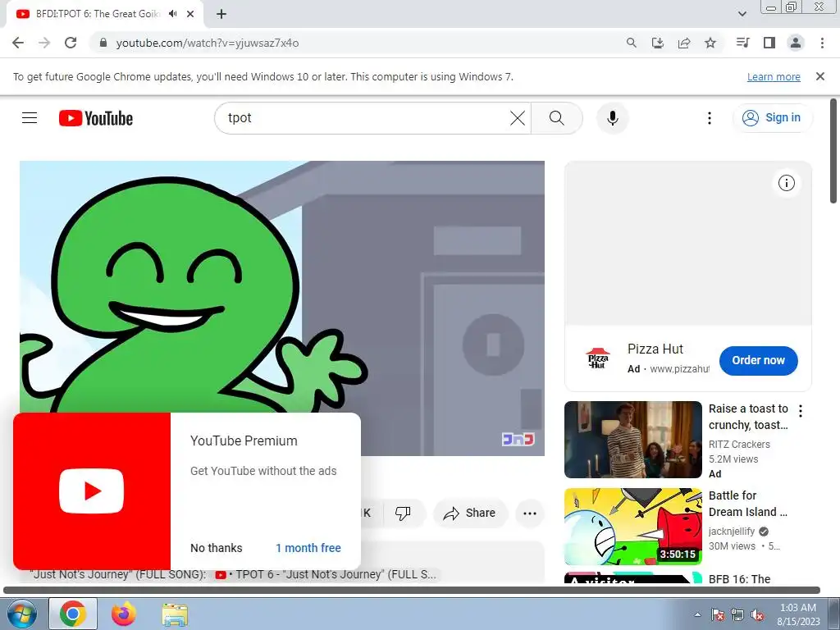
Task: Click the volume tray icon
Action: [757, 614]
